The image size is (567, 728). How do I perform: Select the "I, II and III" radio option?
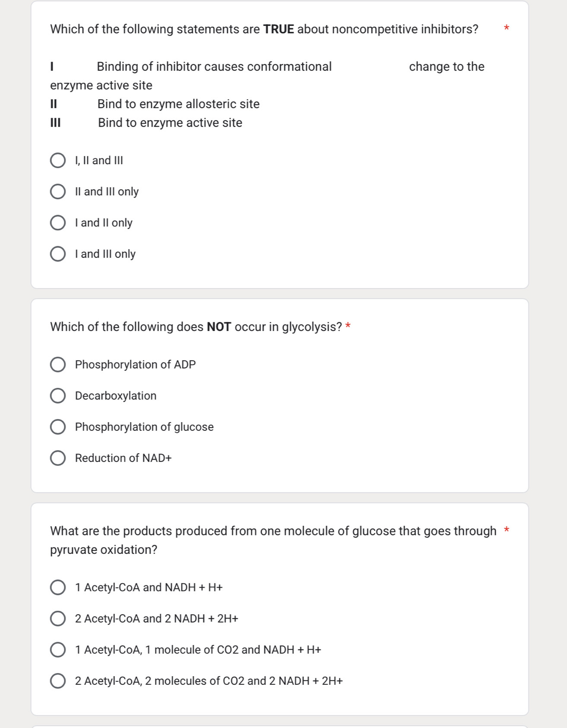click(x=58, y=160)
